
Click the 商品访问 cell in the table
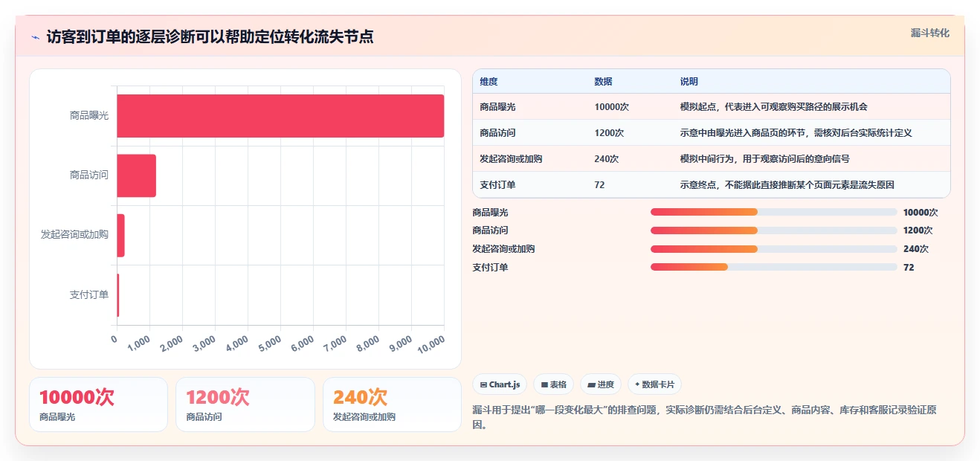click(x=497, y=133)
